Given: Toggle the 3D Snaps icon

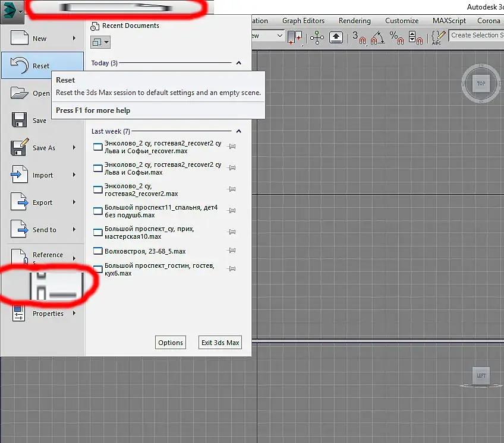Looking at the screenshot, I should click(x=360, y=37).
